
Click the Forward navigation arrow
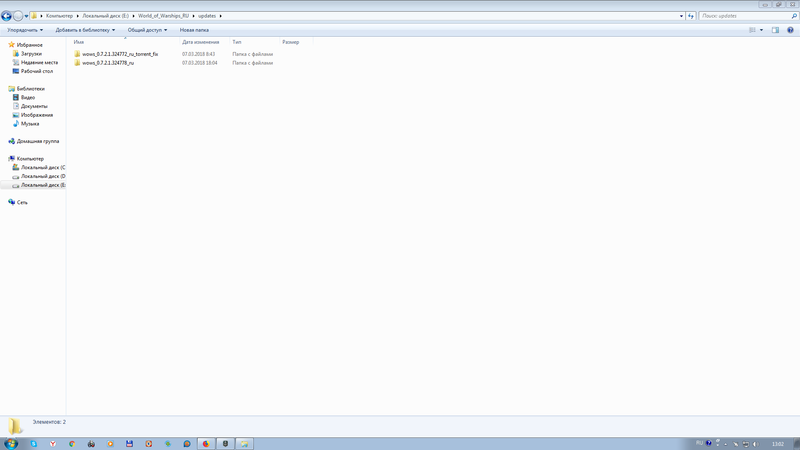click(18, 16)
